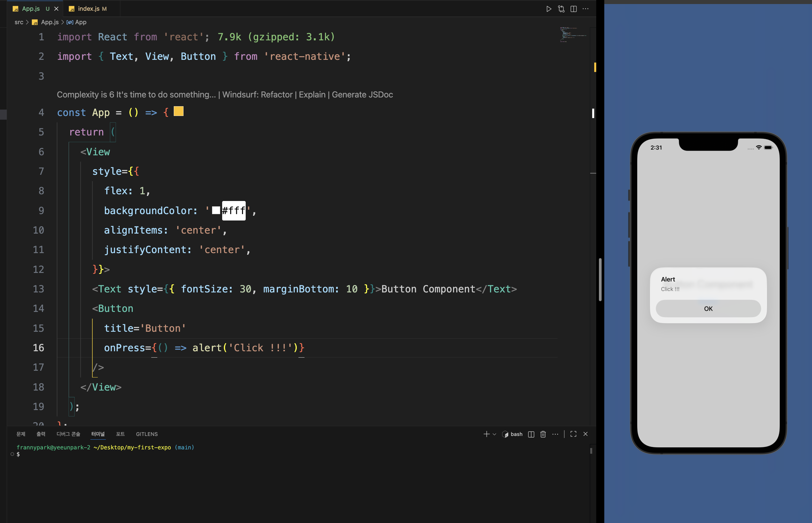This screenshot has height=523, width=812.
Task: Open the editor's more actions ellipsis
Action: [585, 9]
